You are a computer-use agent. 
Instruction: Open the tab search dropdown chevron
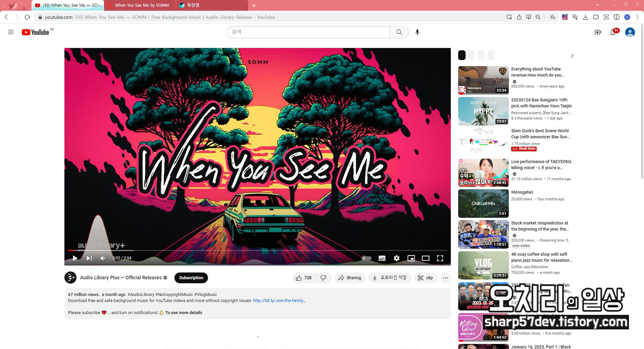(x=597, y=5)
